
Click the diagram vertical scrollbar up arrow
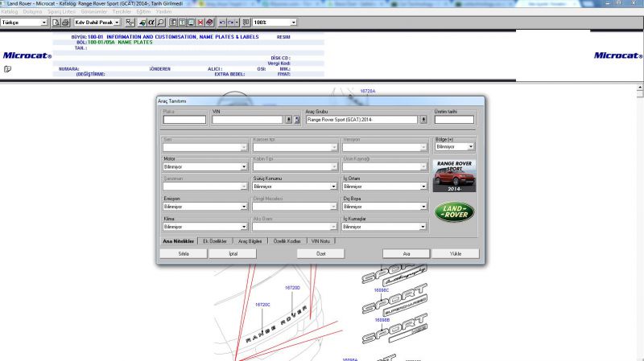tap(640, 88)
